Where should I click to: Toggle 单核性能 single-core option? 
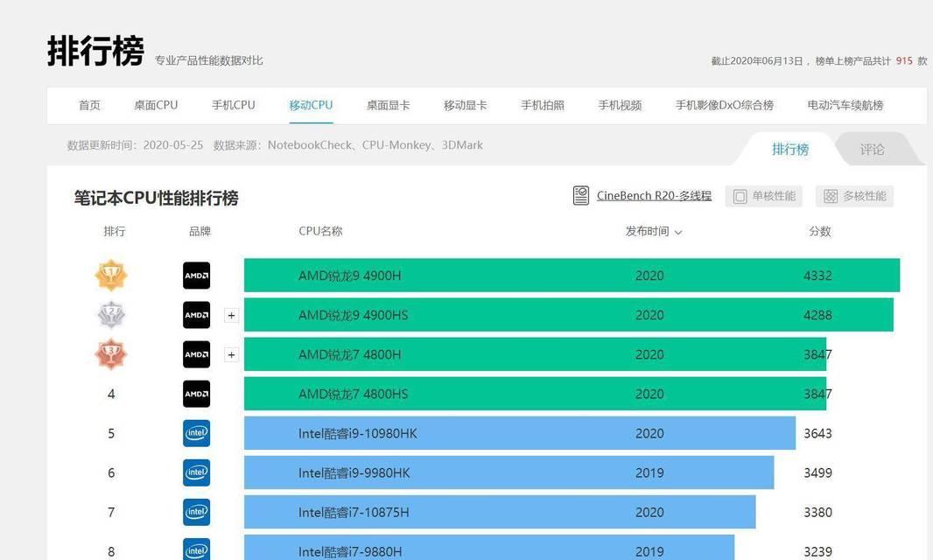click(763, 196)
